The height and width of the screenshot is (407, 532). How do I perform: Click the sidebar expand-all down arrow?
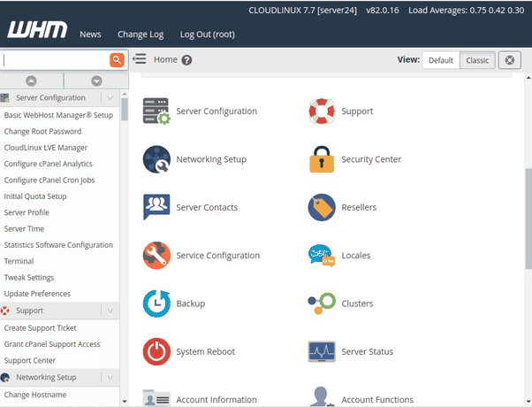(x=96, y=81)
